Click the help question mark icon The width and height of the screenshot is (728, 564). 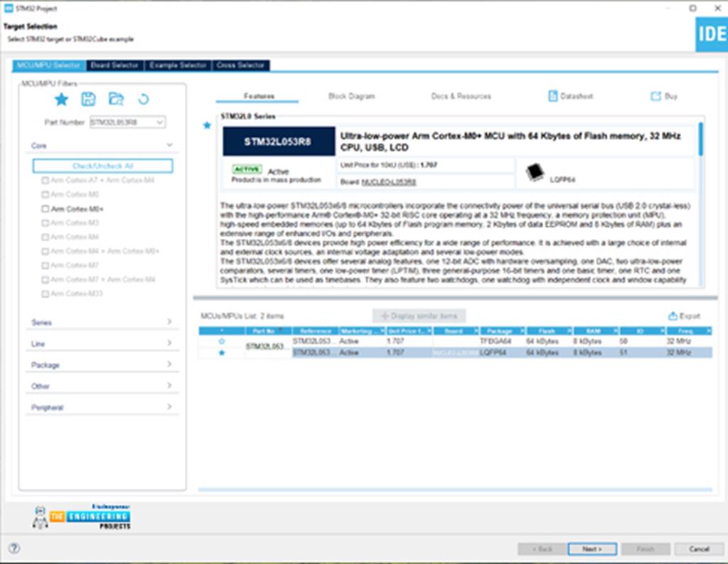click(x=14, y=548)
